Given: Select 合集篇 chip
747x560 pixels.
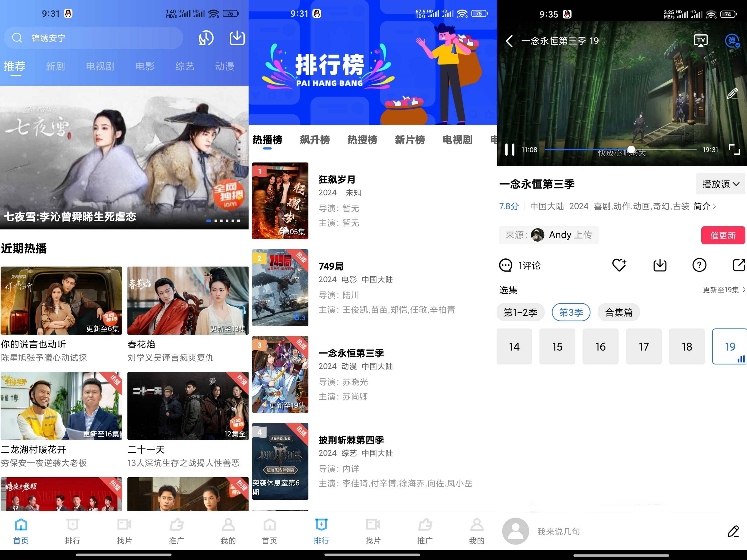Looking at the screenshot, I should coord(619,312).
